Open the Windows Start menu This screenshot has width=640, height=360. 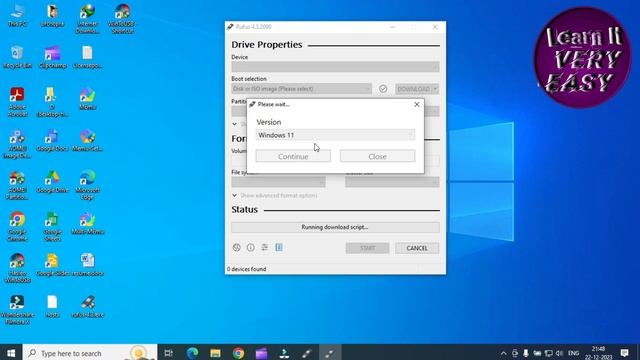point(11,353)
